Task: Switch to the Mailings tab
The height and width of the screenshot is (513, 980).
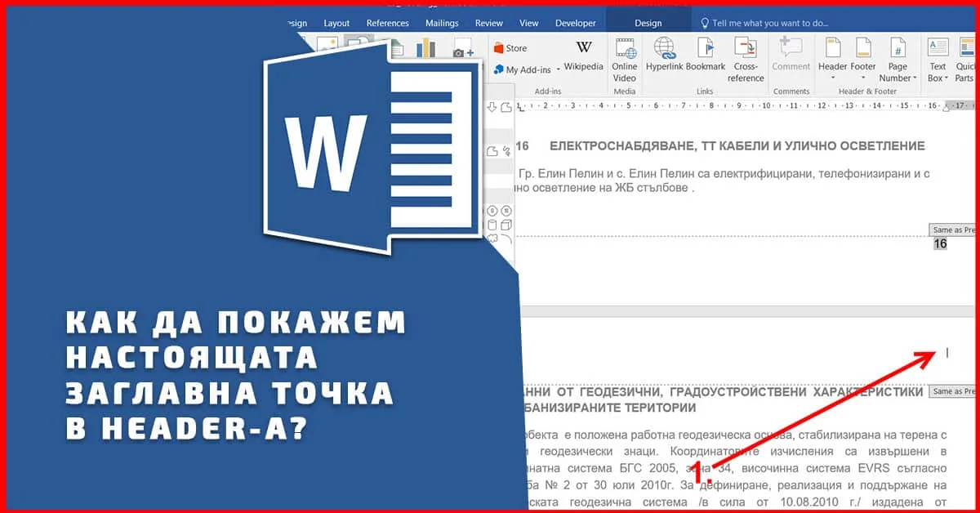Action: 442,24
